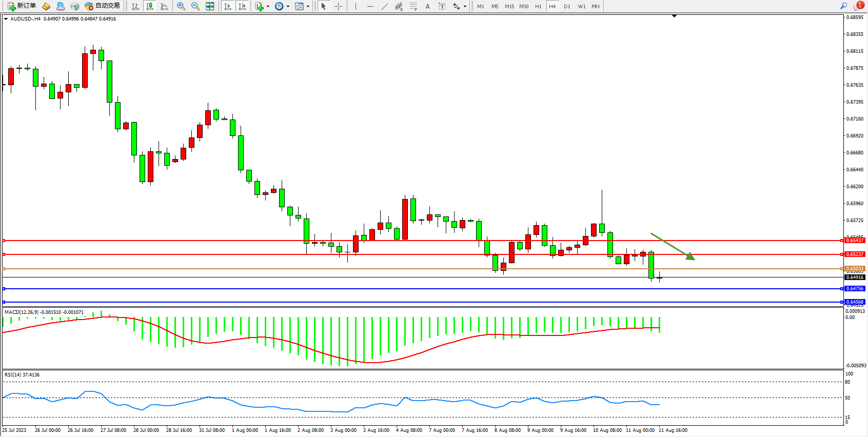Switch to the M15 timeframe
The image size is (868, 437).
[x=509, y=6]
